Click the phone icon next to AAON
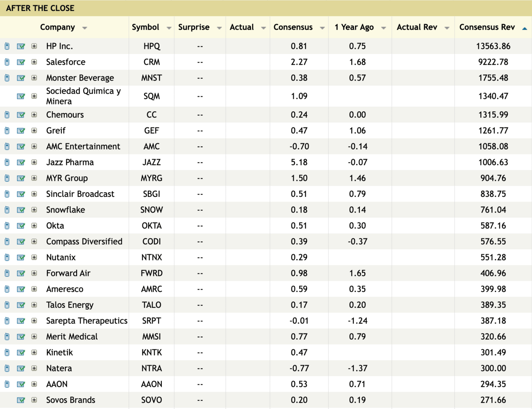The width and height of the screenshot is (532, 409). 7,384
